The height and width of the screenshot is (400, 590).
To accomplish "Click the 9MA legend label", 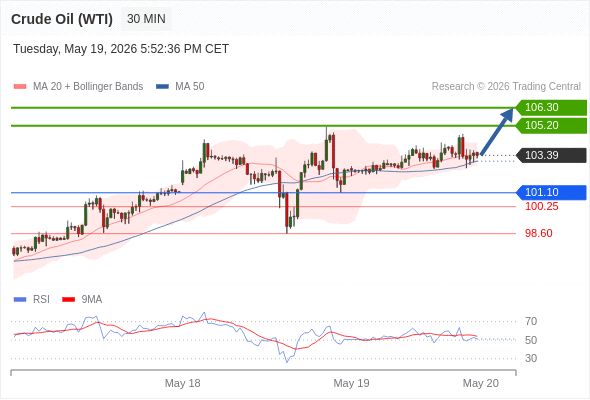I will pyautogui.click(x=92, y=300).
